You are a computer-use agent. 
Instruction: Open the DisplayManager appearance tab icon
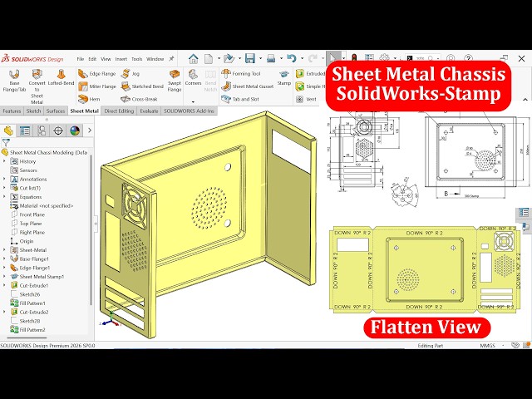(x=75, y=131)
